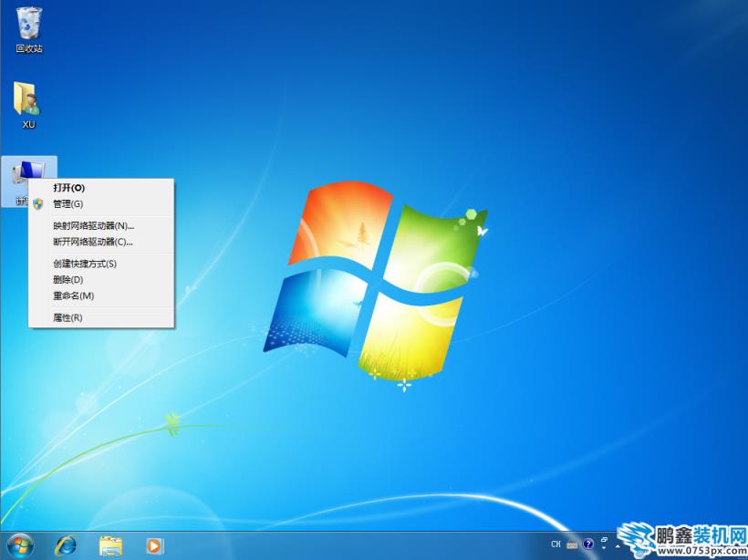The width and height of the screenshot is (748, 560).
Task: Open the Windows Start orb
Action: pyautogui.click(x=20, y=546)
